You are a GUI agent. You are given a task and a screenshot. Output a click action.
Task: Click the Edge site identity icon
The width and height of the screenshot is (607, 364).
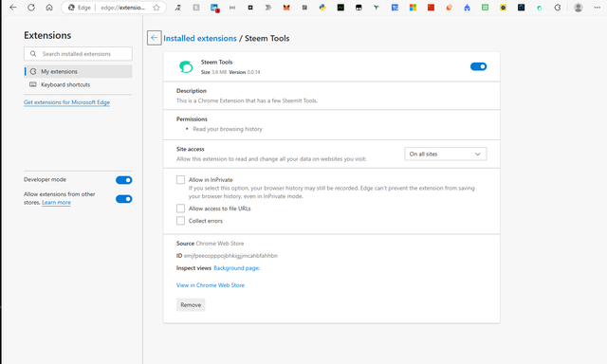(71, 8)
